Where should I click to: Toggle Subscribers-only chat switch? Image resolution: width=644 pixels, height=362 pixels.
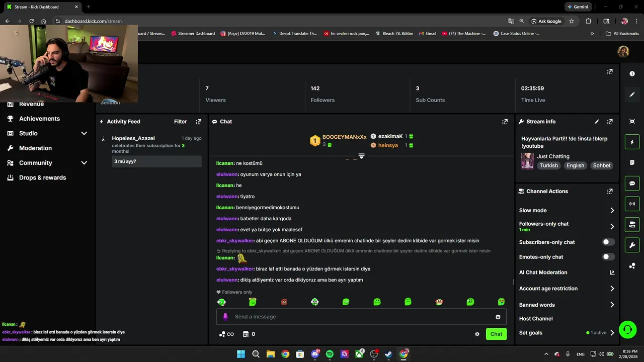(x=608, y=242)
